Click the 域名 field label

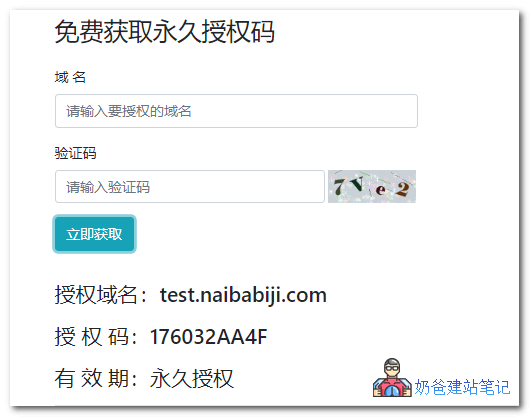pyautogui.click(x=70, y=77)
